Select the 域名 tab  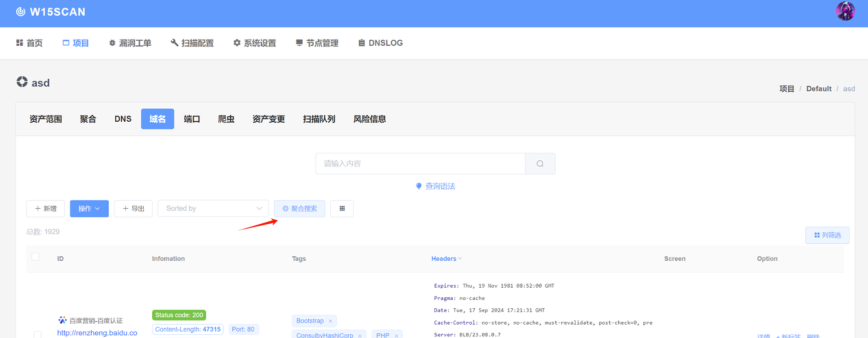(157, 119)
